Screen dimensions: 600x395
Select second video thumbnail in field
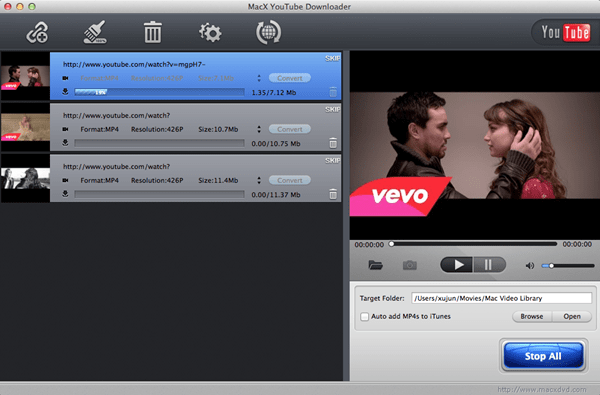point(25,127)
